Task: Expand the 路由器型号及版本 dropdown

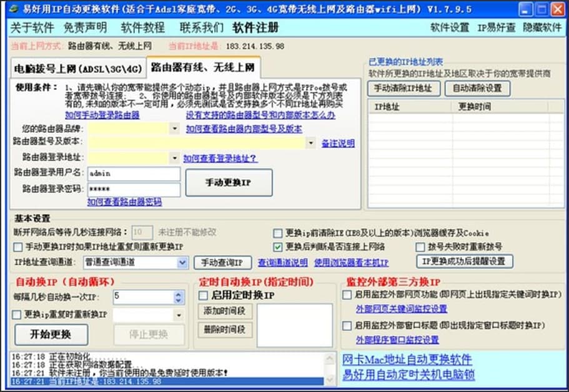Action: coord(310,143)
